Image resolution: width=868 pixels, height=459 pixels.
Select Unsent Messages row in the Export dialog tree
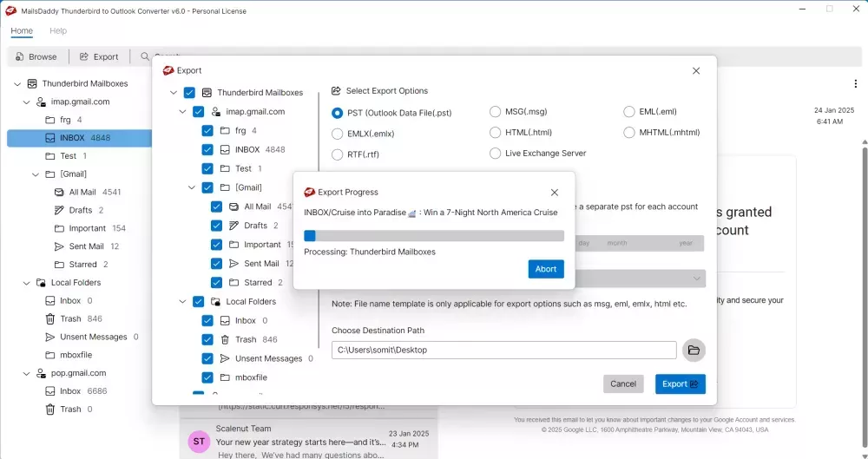point(258,359)
